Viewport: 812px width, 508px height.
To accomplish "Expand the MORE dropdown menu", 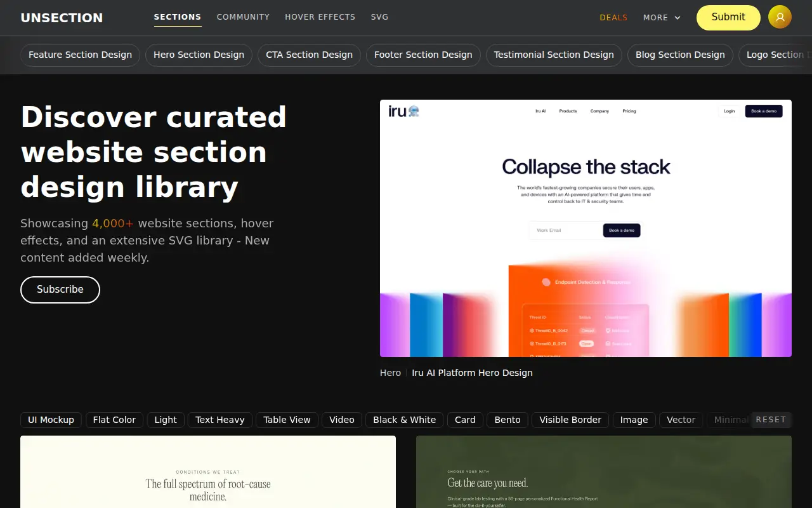I will coord(662,18).
